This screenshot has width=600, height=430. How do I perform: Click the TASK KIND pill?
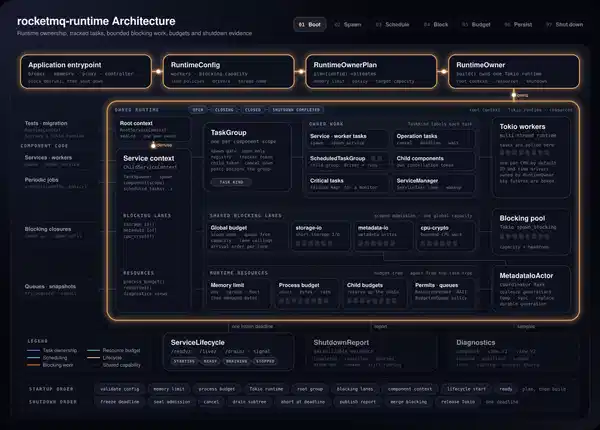(x=232, y=182)
